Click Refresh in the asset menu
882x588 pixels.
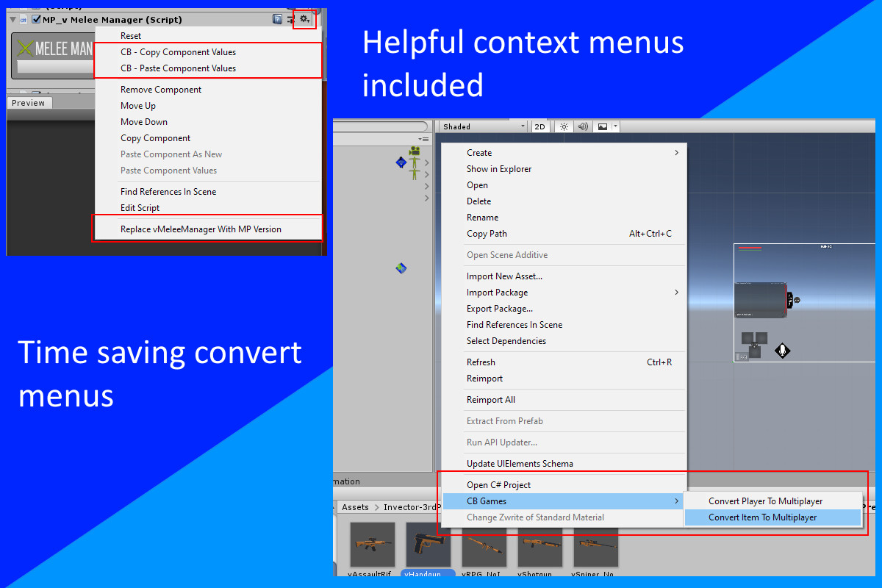[x=564, y=362]
